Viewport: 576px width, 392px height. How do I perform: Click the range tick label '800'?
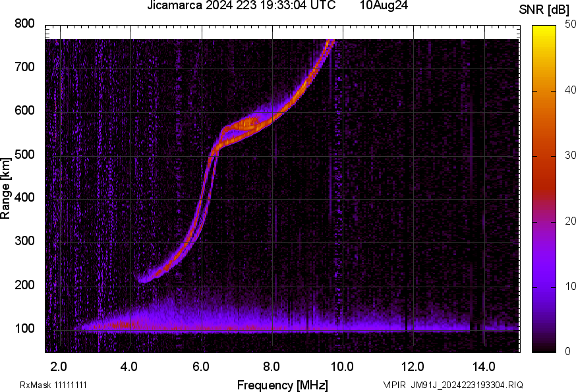24,24
